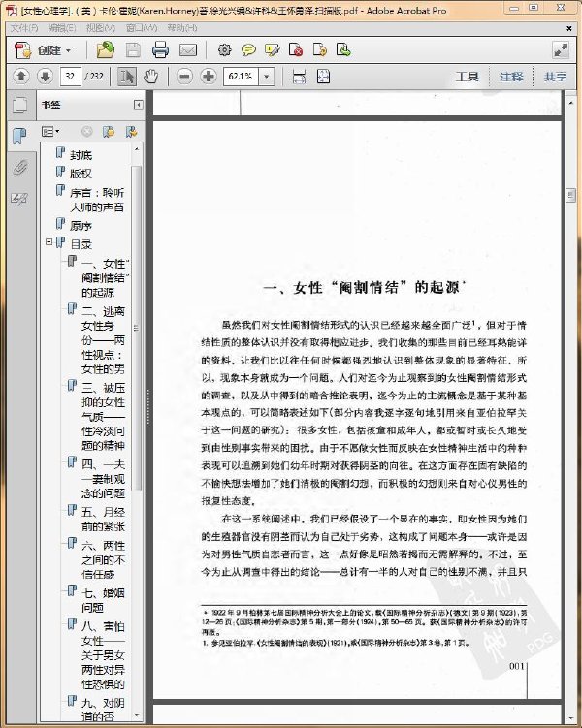The image size is (582, 728).
Task: Toggle scrolling page fit-width mode
Action: pyautogui.click(x=299, y=77)
